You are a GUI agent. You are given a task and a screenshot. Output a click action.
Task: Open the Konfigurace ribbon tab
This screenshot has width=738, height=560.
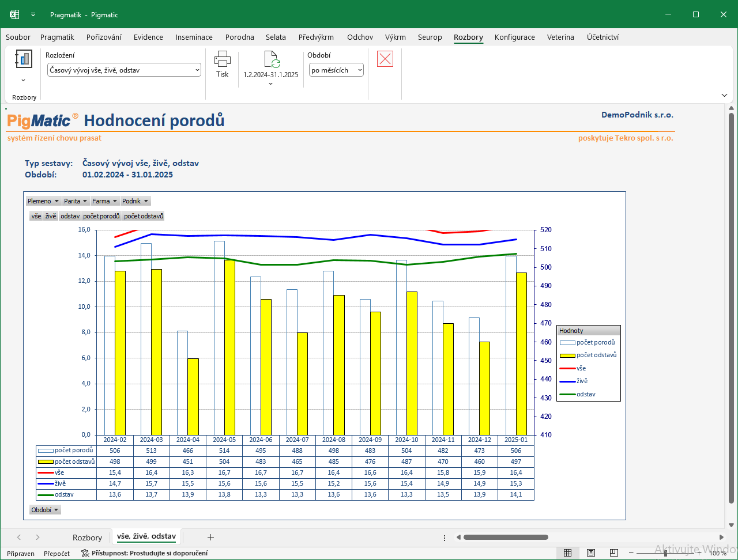click(515, 37)
